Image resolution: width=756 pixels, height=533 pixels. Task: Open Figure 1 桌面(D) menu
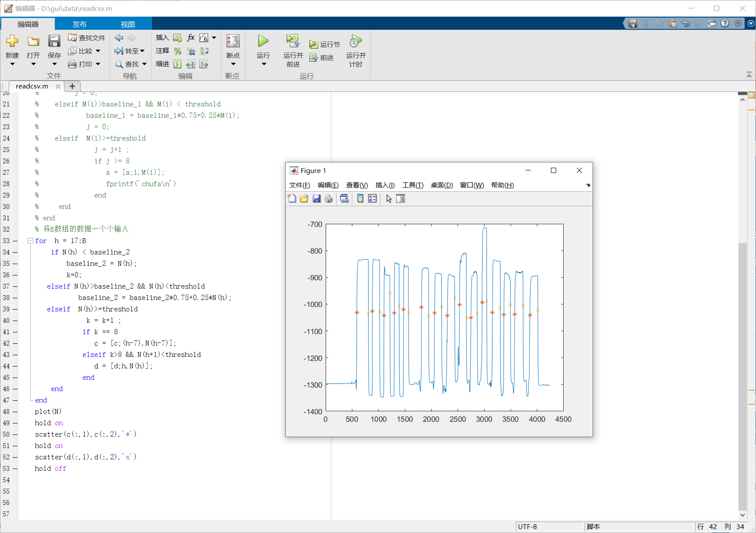click(x=442, y=185)
